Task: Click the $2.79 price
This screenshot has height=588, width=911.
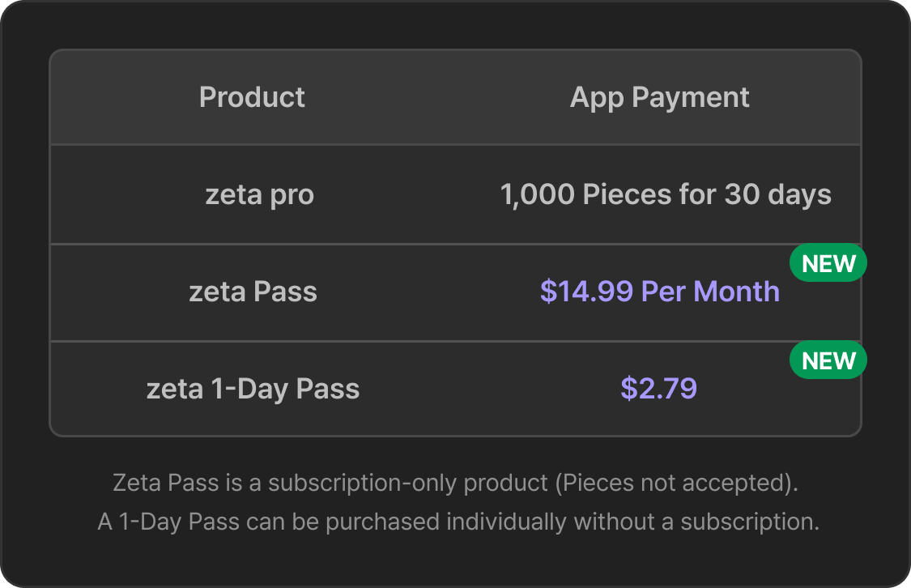Action: click(x=658, y=389)
